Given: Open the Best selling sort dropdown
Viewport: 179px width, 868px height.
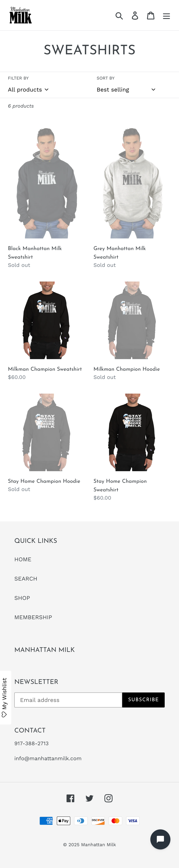Looking at the screenshot, I should tap(126, 90).
